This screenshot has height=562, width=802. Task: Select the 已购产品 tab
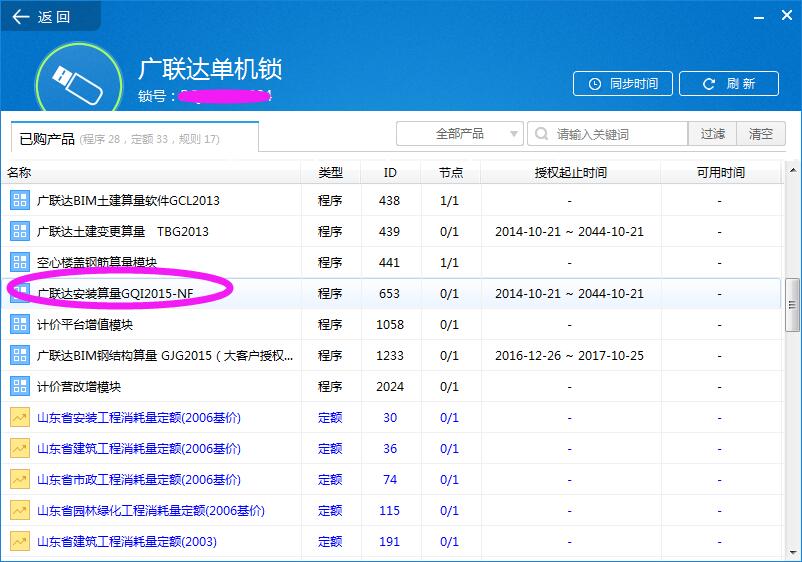[135, 138]
